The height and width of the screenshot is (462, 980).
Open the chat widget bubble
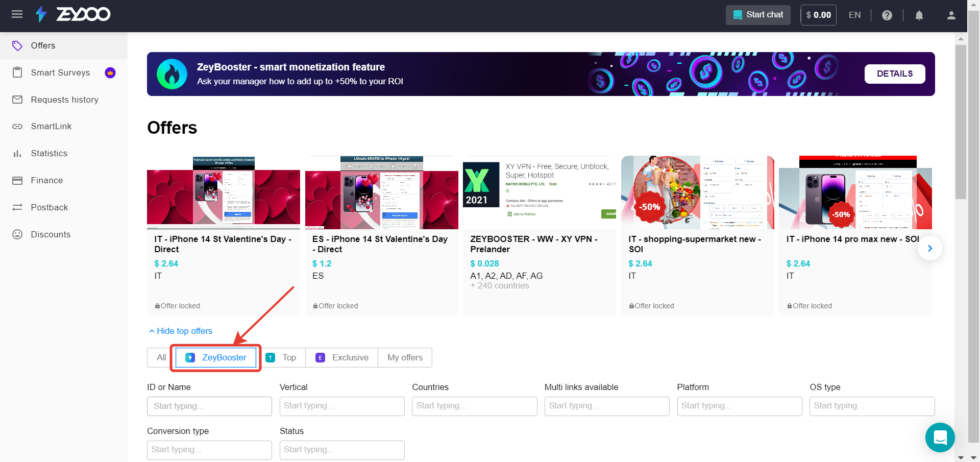(x=940, y=437)
